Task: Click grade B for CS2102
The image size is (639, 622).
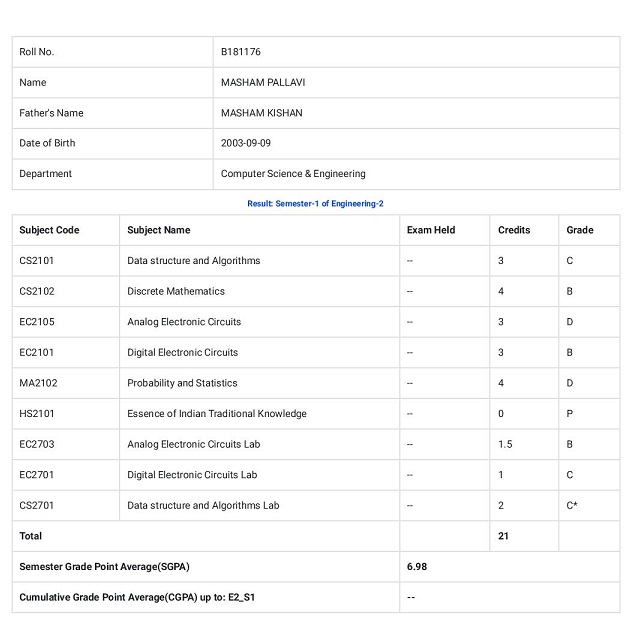Action: (x=569, y=291)
